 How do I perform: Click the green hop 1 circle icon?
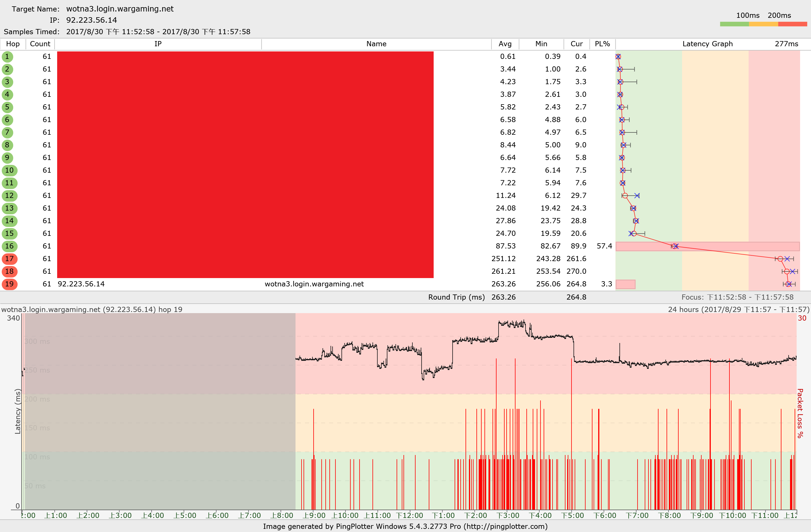[7, 57]
